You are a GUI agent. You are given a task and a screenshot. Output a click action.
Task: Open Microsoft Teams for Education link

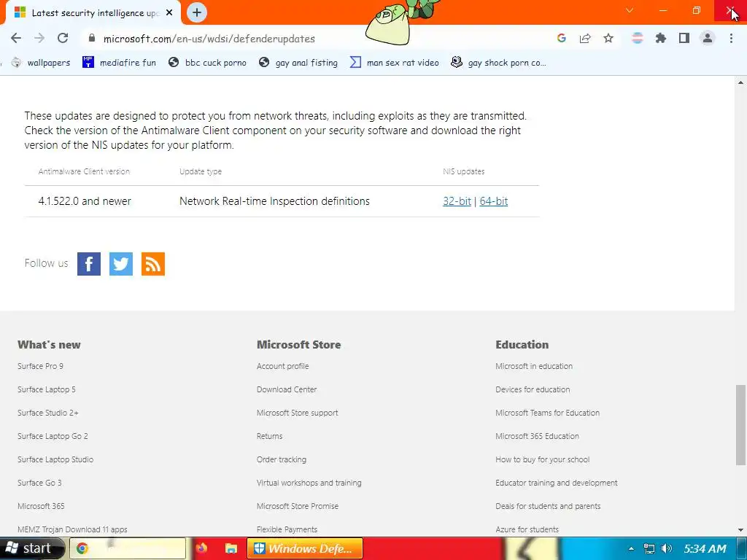click(x=548, y=413)
